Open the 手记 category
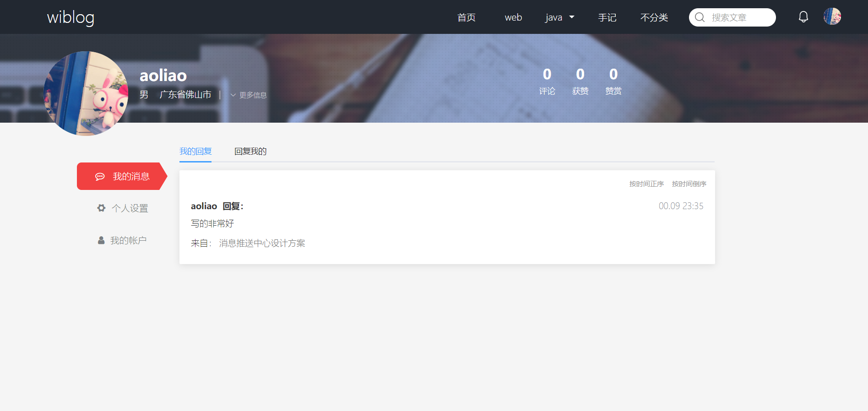This screenshot has height=411, width=868. (x=607, y=17)
